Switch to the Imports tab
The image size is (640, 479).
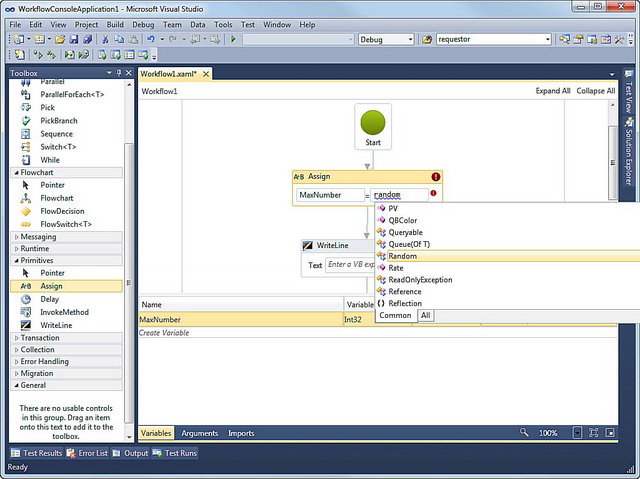click(241, 433)
